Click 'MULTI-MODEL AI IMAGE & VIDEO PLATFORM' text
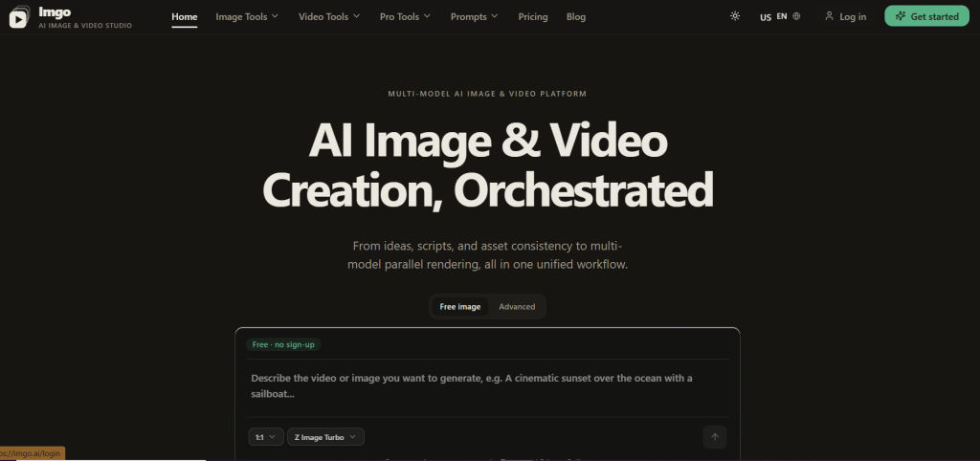The image size is (980, 461). tap(487, 95)
